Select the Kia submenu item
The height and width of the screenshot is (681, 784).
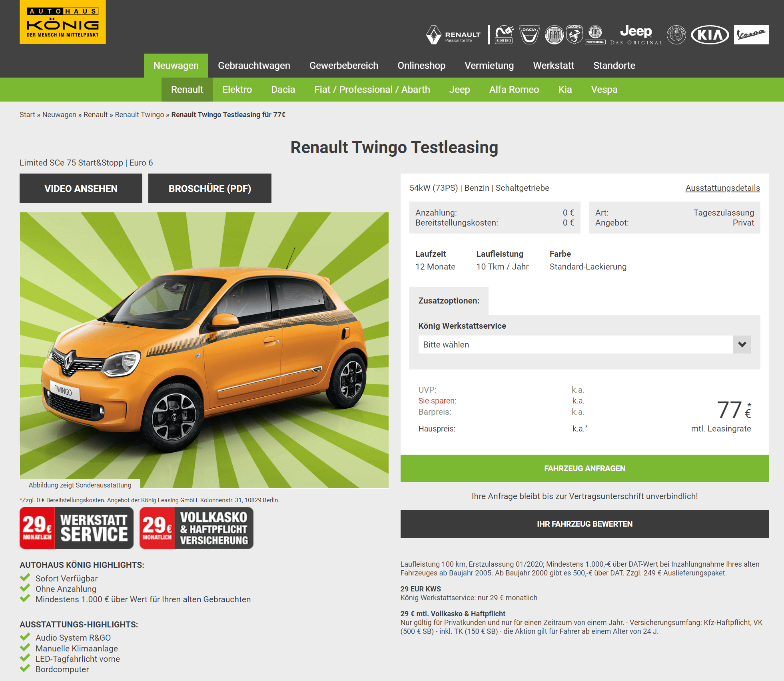point(565,89)
